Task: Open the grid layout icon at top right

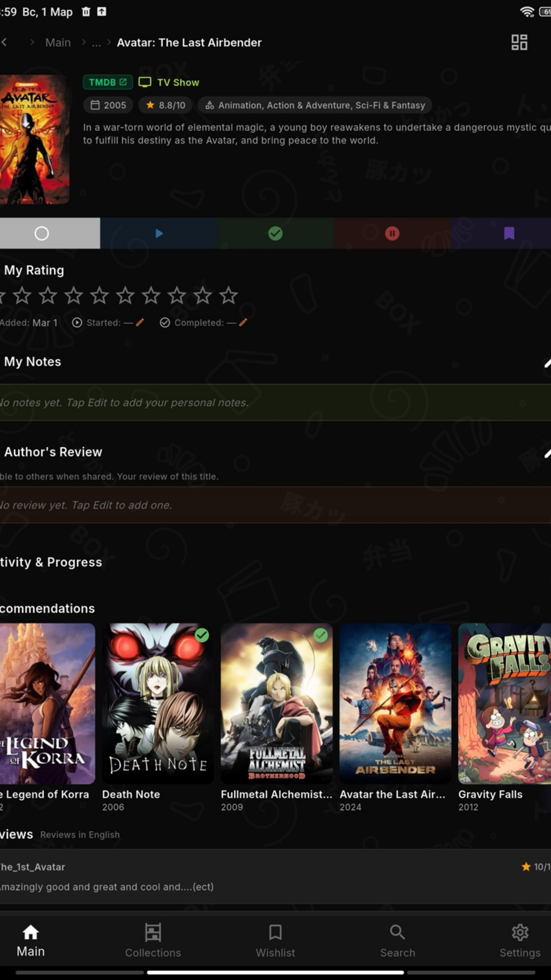Action: [519, 42]
